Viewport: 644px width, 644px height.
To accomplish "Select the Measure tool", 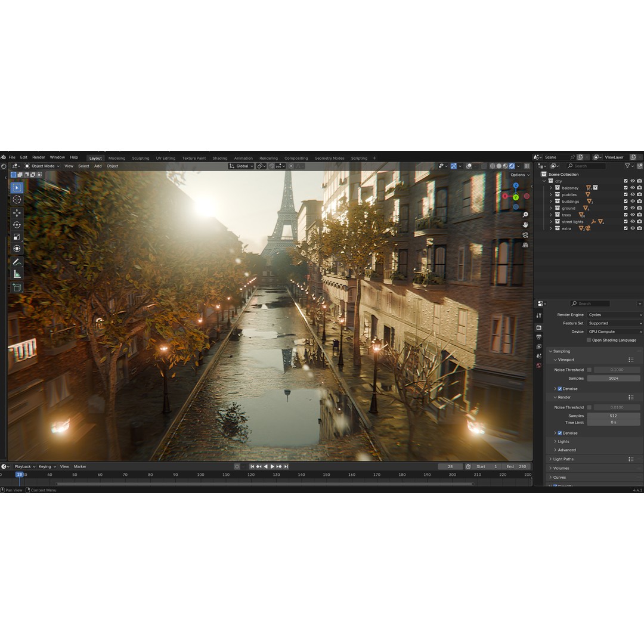I will click(16, 273).
